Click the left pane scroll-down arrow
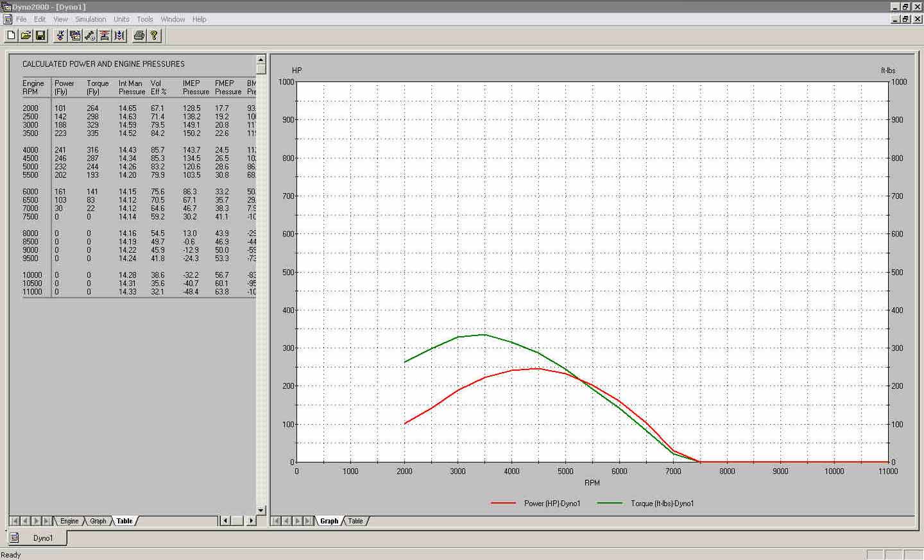Screen dimensions: 924x560 [x=261, y=511]
